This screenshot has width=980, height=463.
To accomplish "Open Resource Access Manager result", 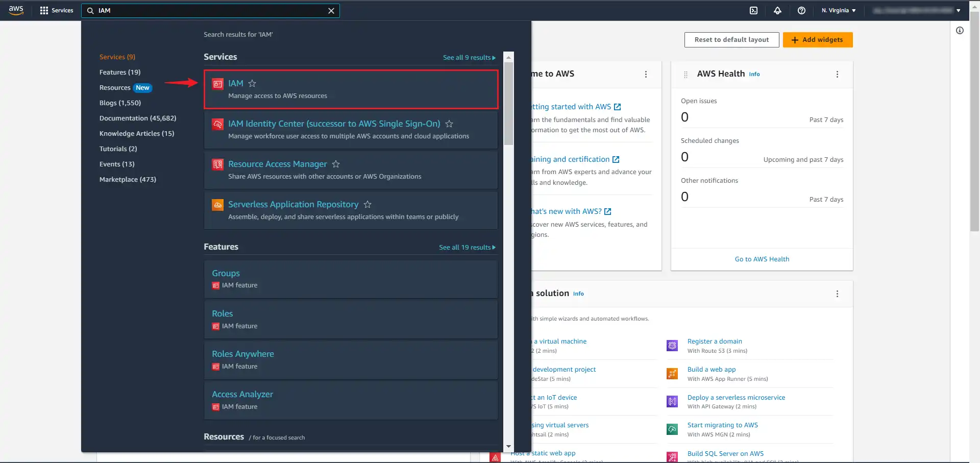I will click(x=277, y=164).
